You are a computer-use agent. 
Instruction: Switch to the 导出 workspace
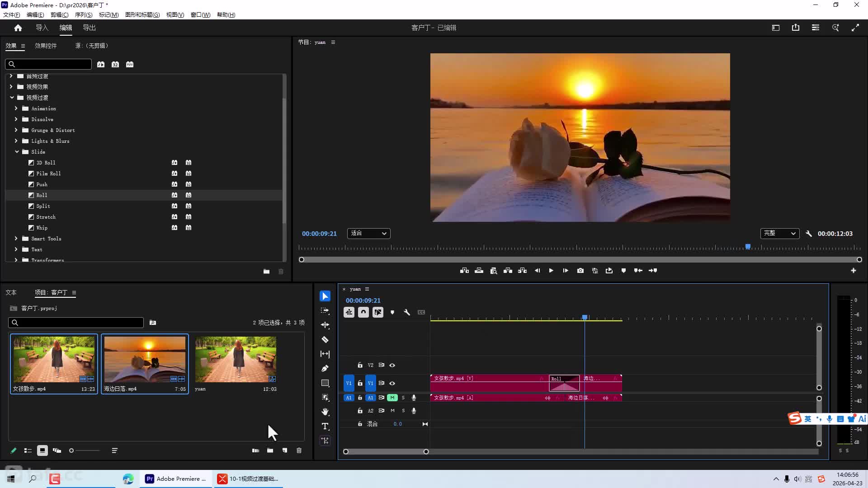tap(89, 28)
